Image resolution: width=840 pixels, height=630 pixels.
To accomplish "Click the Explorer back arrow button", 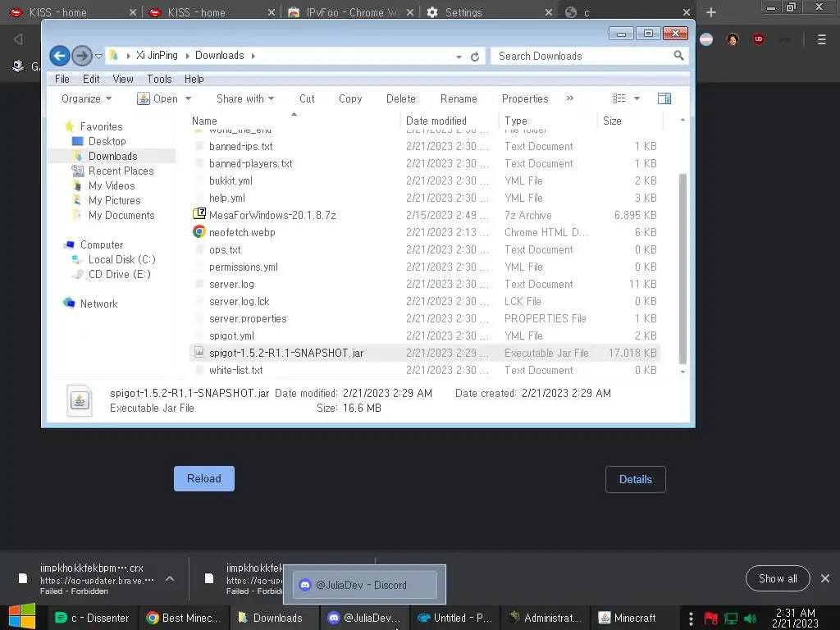I will click(x=59, y=56).
